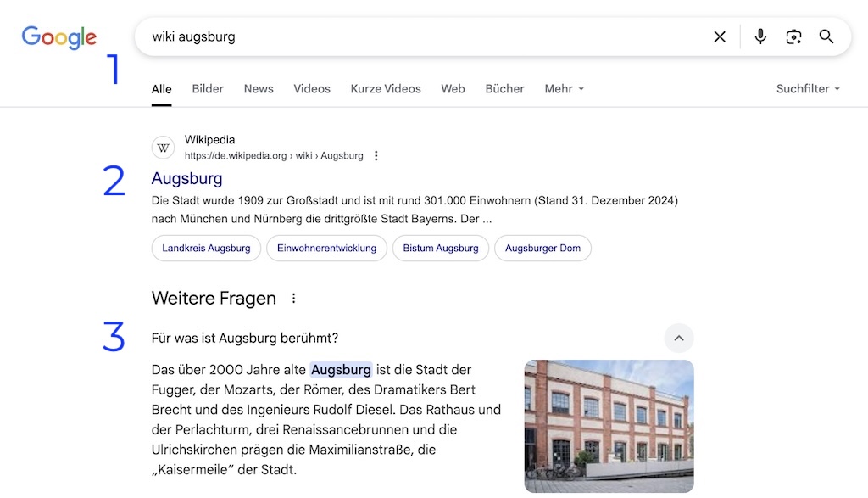Screen dimensions: 868x498
Task: Open the Einwohnerentwicklung sitelink chip
Action: coord(326,249)
